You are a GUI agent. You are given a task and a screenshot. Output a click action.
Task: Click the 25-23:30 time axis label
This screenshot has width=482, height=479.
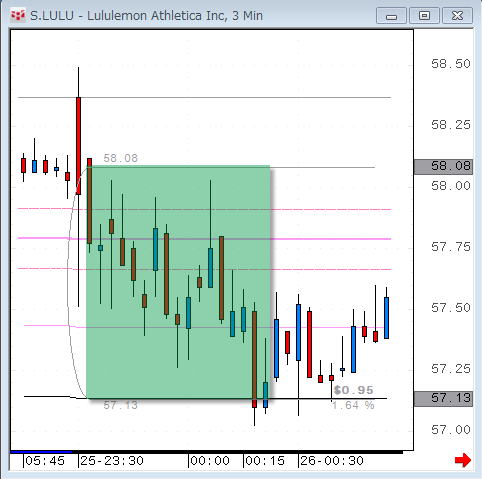pos(112,461)
